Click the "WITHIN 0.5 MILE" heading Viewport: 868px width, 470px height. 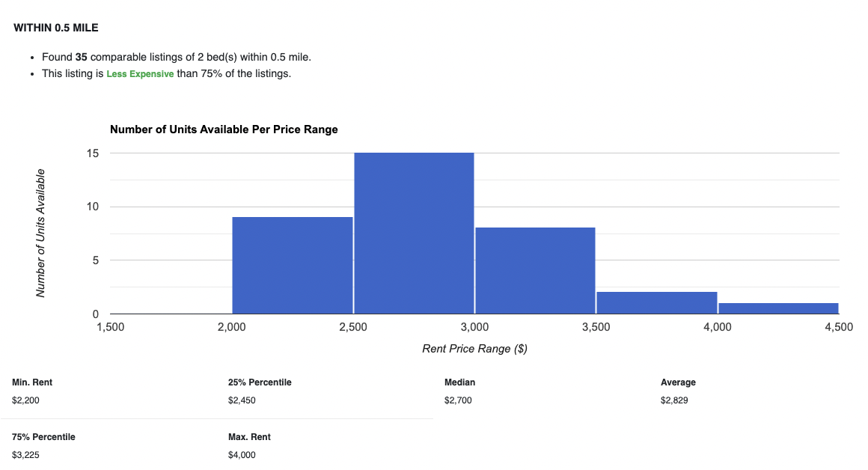(56, 28)
